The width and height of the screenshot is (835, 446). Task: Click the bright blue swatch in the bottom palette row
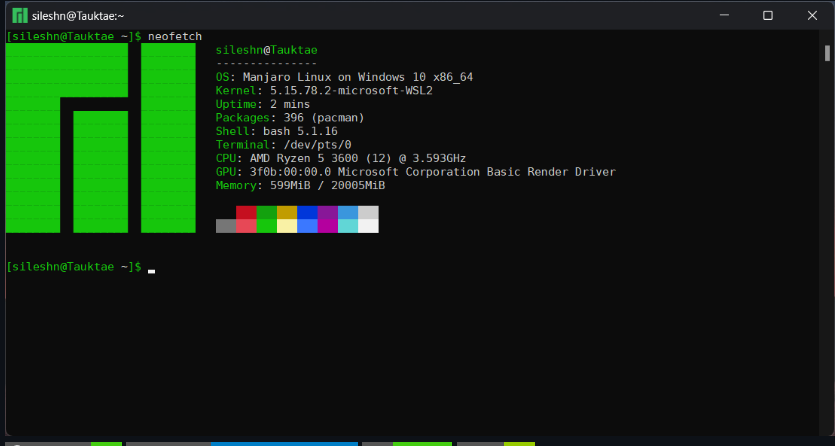click(x=307, y=226)
